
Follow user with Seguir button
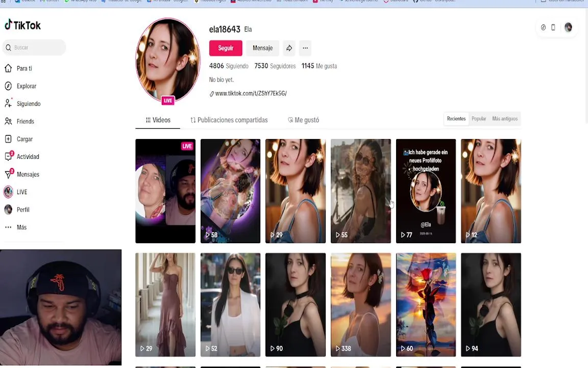[x=226, y=48]
